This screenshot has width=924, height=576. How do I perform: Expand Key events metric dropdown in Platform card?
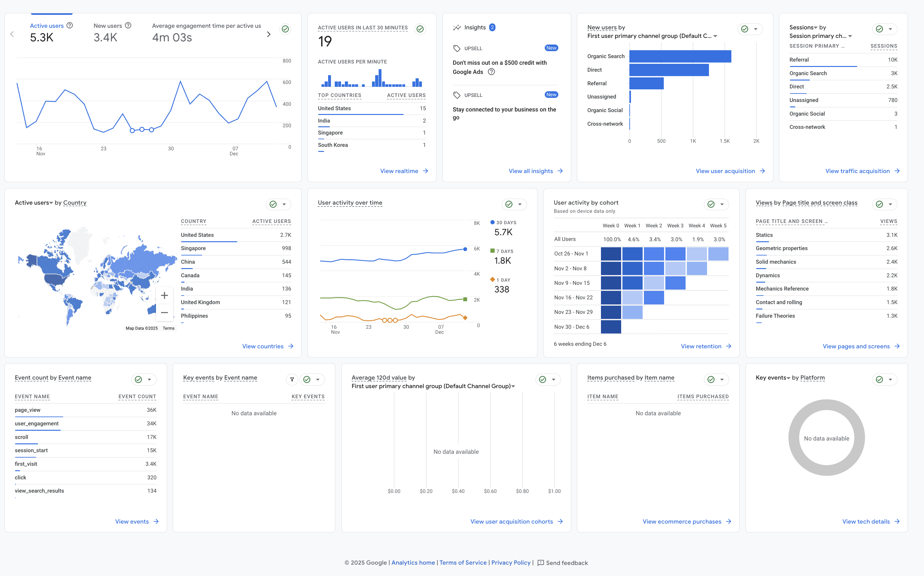coord(789,378)
